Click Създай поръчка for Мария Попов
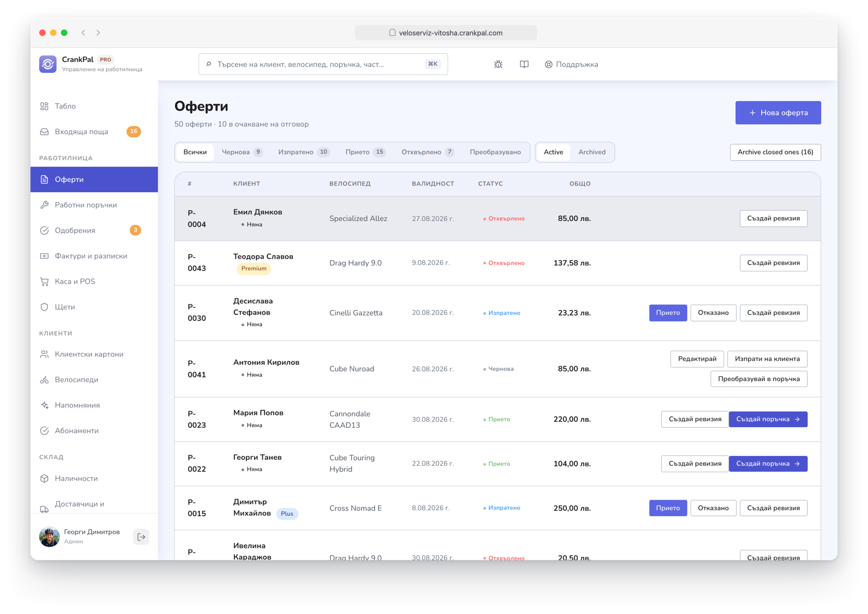This screenshot has width=868, height=614. (768, 420)
